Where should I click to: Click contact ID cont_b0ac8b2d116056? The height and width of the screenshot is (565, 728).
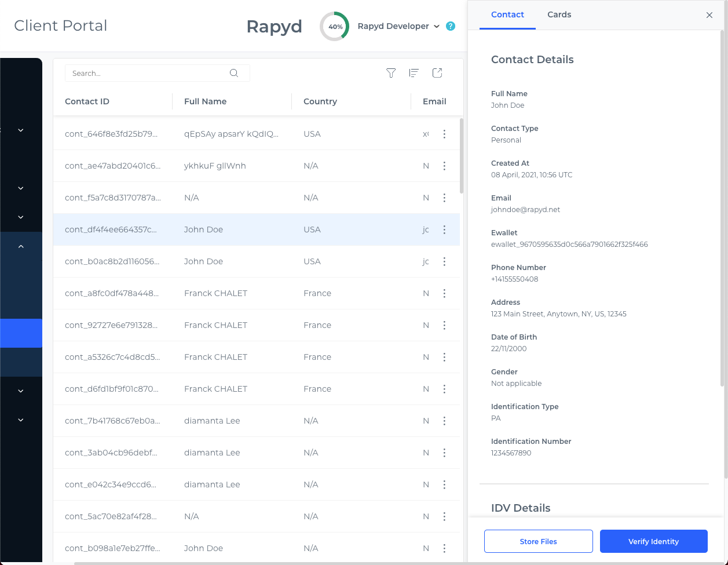pos(112,261)
